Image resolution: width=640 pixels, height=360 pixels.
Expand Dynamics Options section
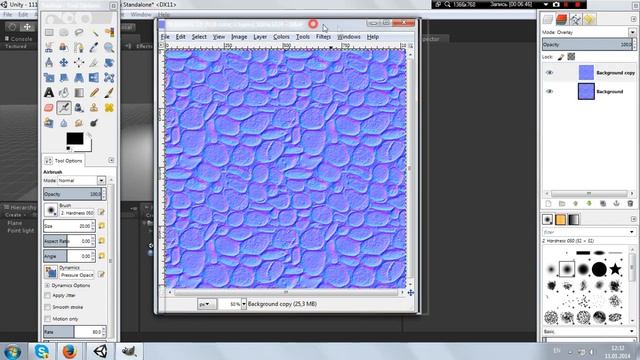(x=47, y=285)
